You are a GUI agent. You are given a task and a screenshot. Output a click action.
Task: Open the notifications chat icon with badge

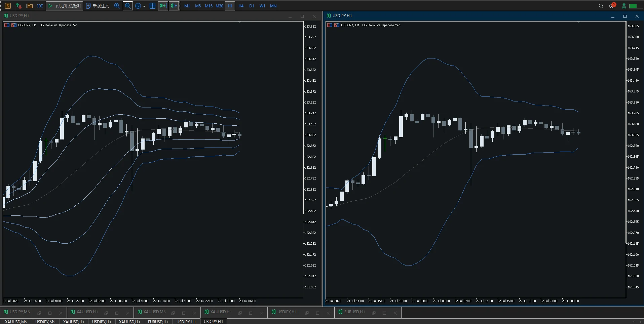(x=612, y=5)
